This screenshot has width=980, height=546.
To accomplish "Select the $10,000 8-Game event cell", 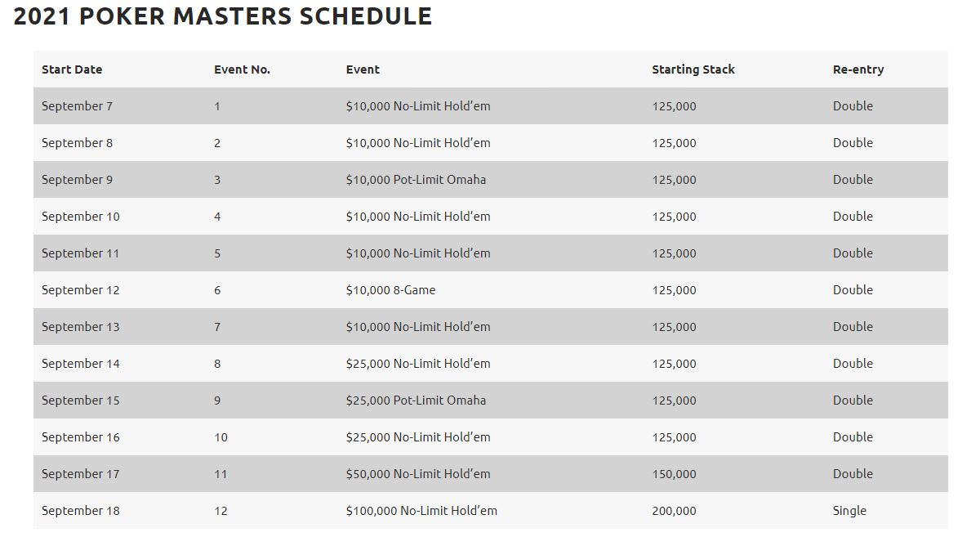I will 390,290.
